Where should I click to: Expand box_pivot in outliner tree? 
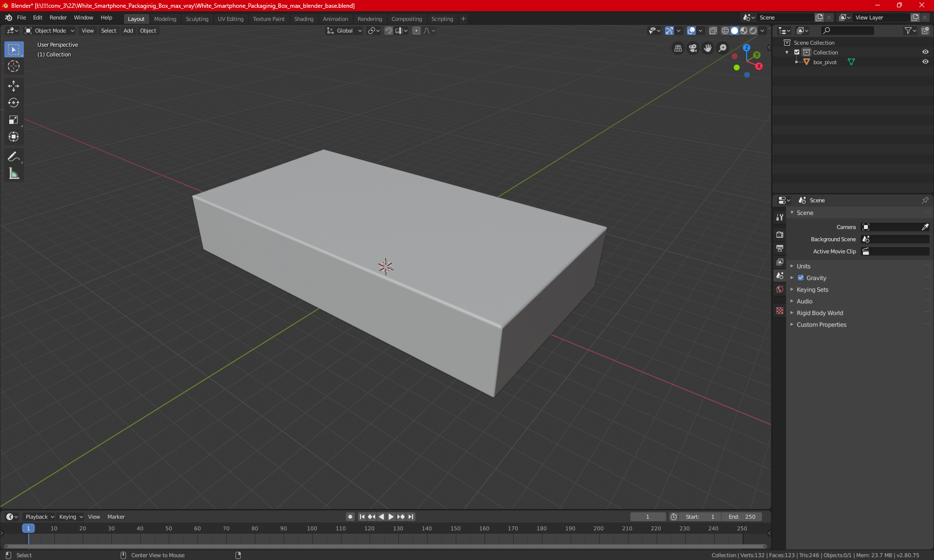797,62
